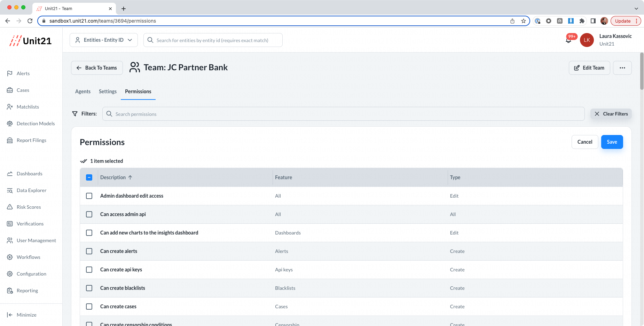Toggle the browser side panel icon
Image resolution: width=644 pixels, height=326 pixels.
click(593, 21)
